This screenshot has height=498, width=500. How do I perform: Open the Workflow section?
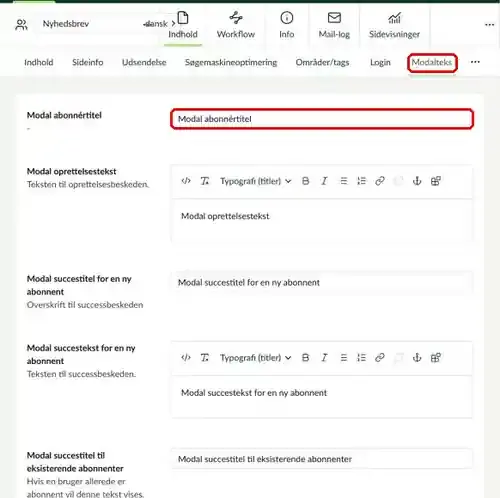pyautogui.click(x=236, y=25)
